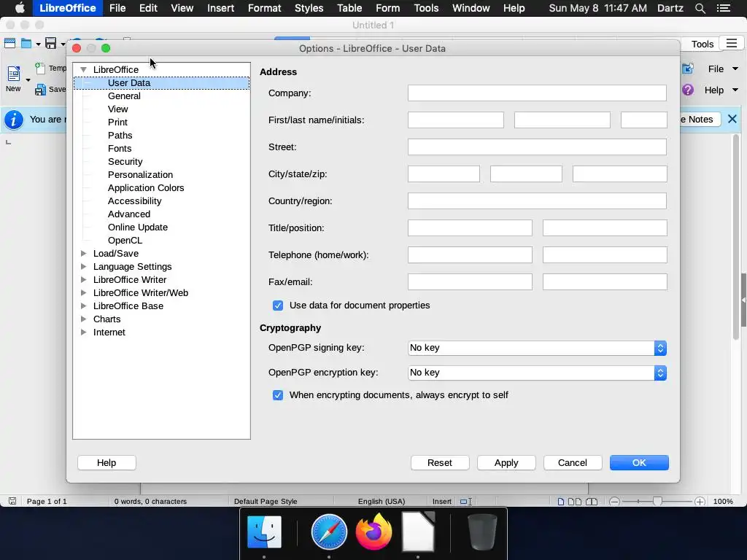
Task: Click the dialog Help button
Action: point(107,462)
